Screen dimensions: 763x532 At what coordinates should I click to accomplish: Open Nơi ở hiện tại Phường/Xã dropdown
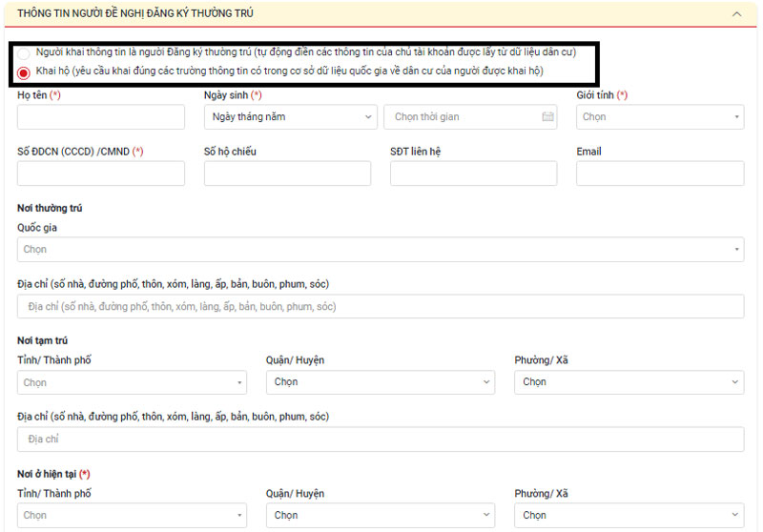(x=629, y=516)
